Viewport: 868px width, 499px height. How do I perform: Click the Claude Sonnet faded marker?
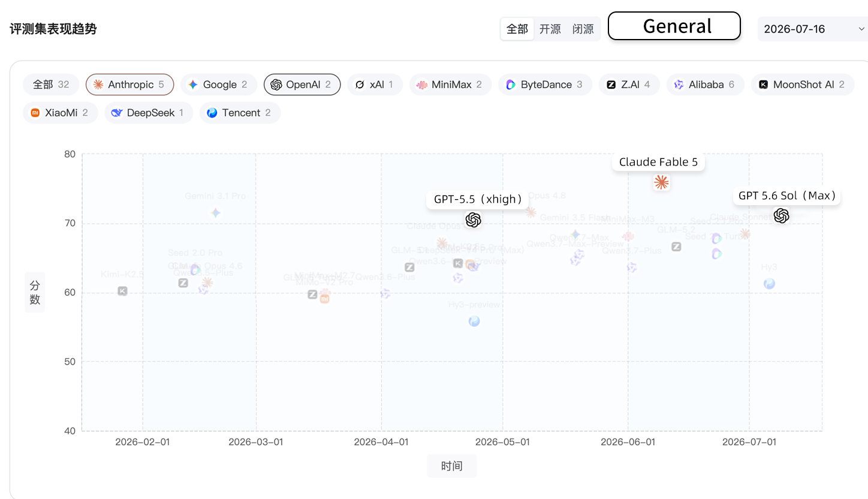[745, 233]
